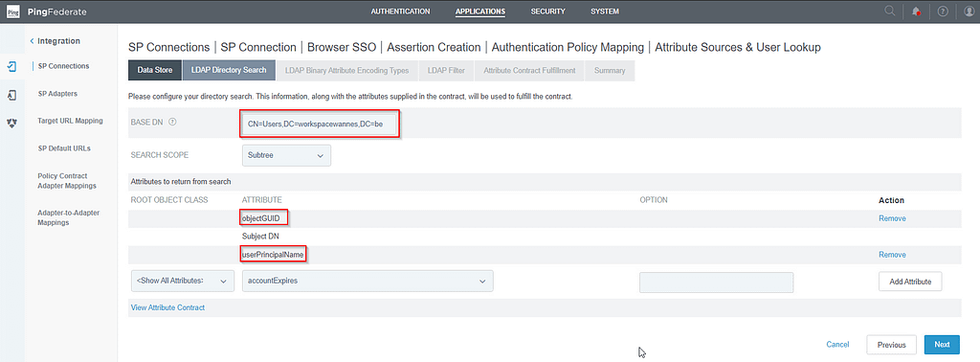Select the sign-in arrow sidebar icon
Screen dimensions: 980x362
(x=11, y=66)
